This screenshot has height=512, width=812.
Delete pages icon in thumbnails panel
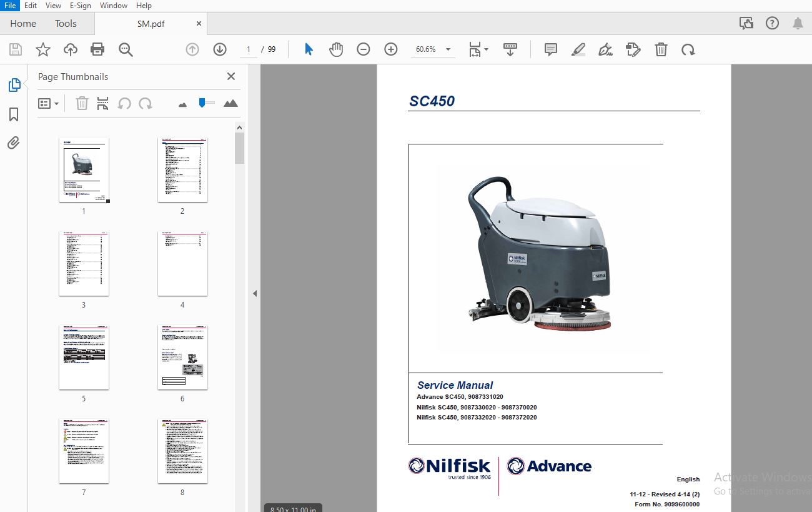pyautogui.click(x=82, y=103)
